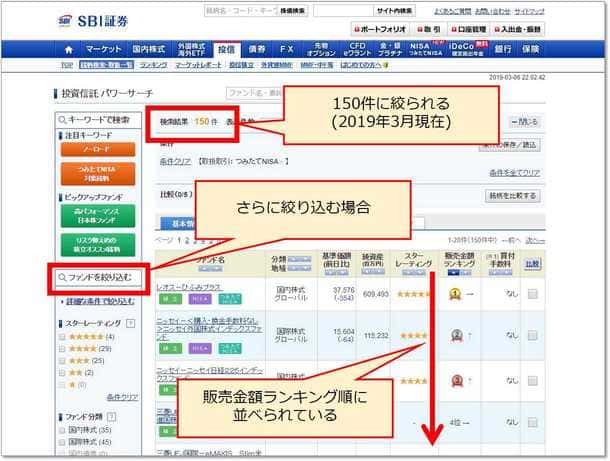Open the 債券 navigation tab
This screenshot has height=461, width=610.
pos(257,49)
